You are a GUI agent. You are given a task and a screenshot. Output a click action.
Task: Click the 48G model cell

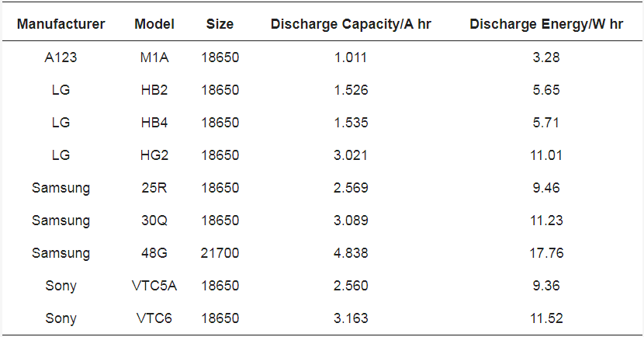[154, 253]
